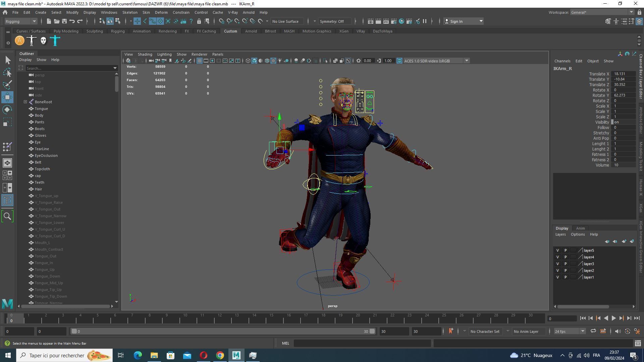Activate the Paint selection tool
644x362 pixels.
(x=7, y=84)
